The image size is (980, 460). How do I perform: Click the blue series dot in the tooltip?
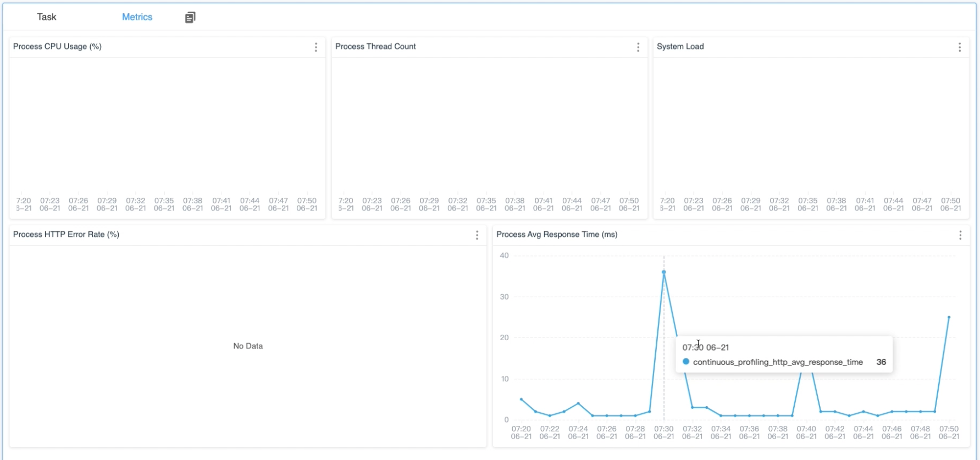pyautogui.click(x=686, y=362)
